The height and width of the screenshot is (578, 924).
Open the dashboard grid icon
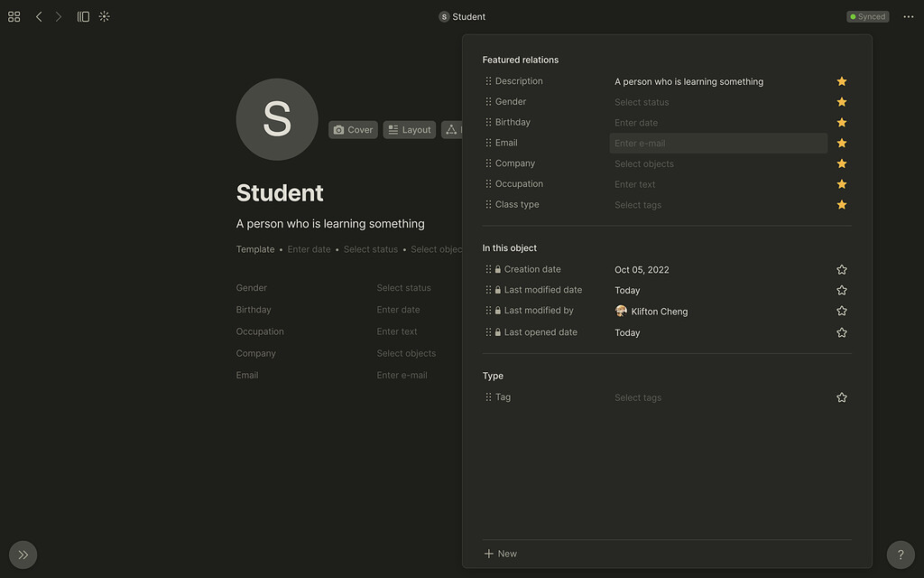[14, 16]
